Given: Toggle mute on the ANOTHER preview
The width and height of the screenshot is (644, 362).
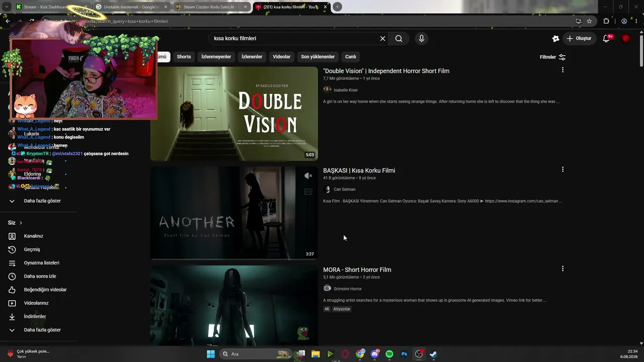Looking at the screenshot, I should 308,175.
